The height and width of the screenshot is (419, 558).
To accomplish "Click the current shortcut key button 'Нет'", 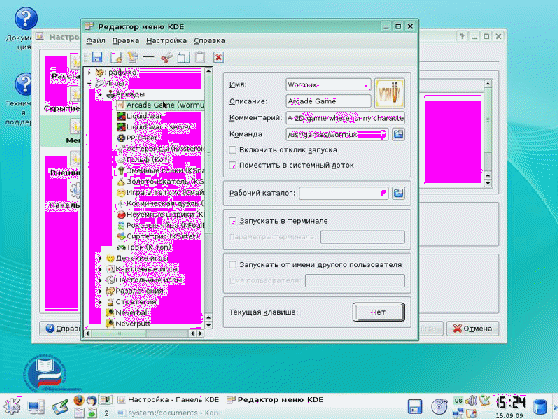I will (378, 312).
